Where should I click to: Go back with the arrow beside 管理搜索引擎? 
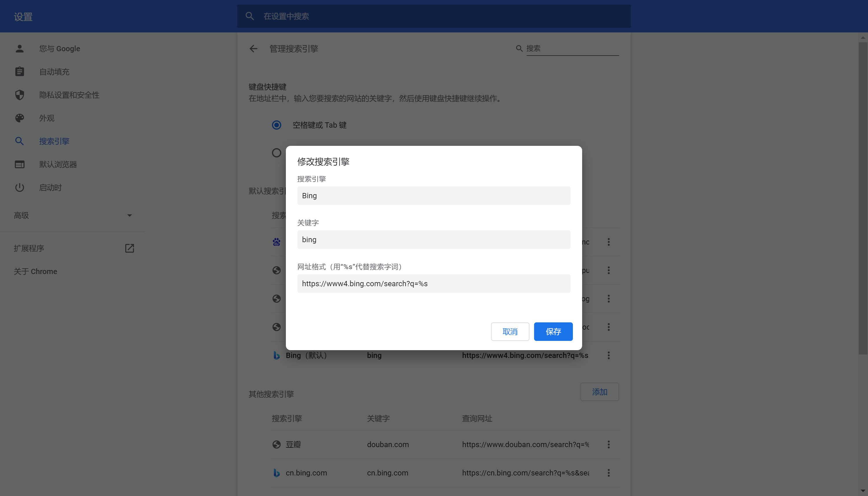point(253,49)
